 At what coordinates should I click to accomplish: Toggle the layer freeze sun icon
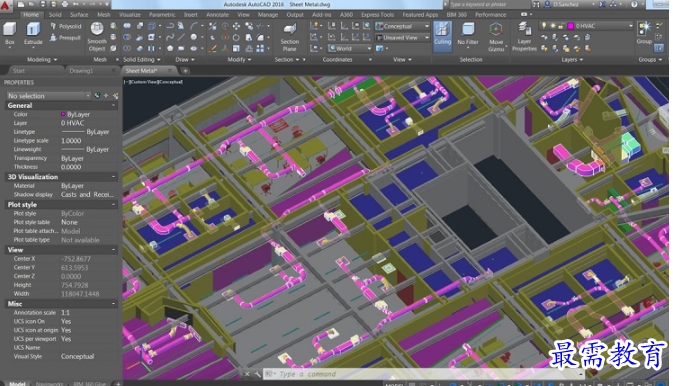(552, 26)
